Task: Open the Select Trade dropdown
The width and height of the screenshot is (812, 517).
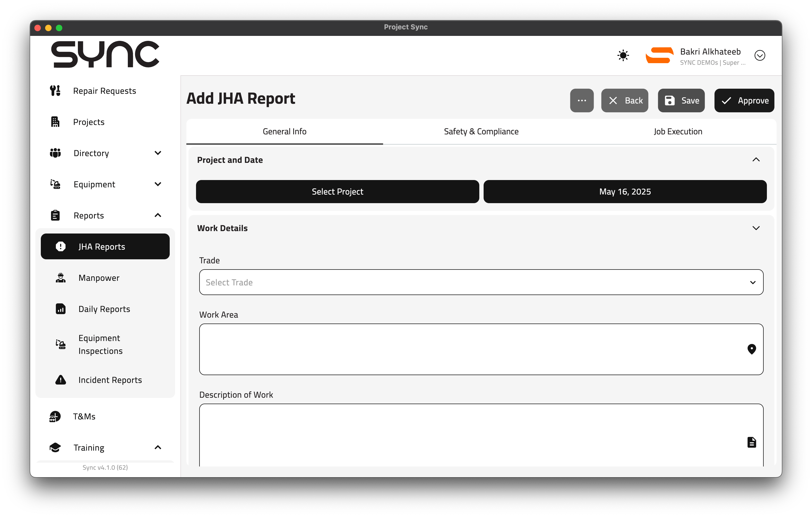Action: 481,282
